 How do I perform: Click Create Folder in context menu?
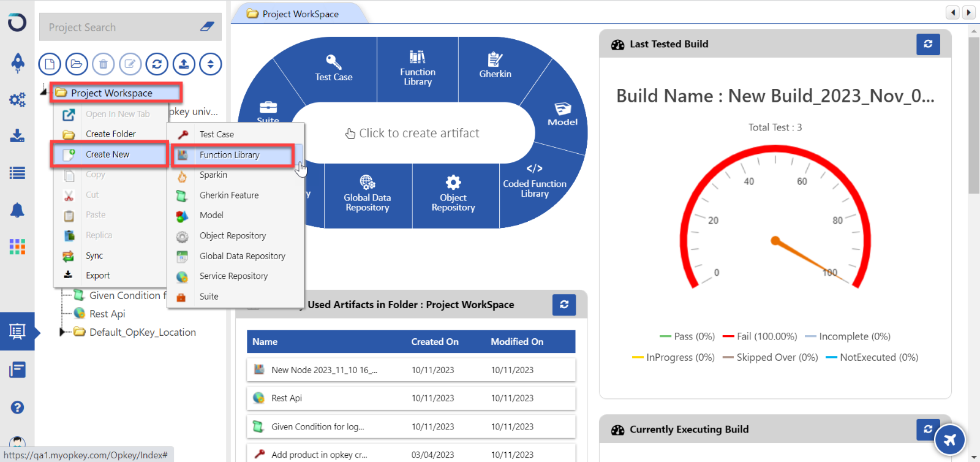(x=111, y=134)
